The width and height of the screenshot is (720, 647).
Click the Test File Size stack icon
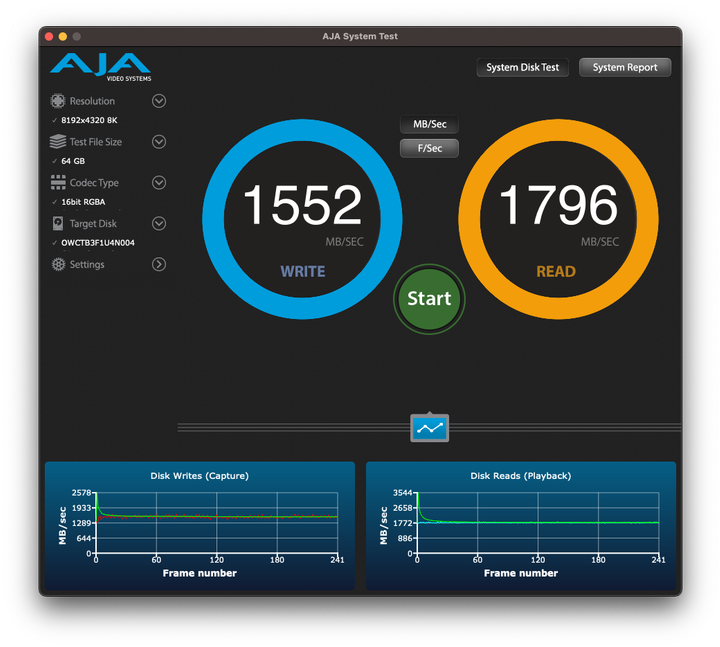(x=58, y=142)
